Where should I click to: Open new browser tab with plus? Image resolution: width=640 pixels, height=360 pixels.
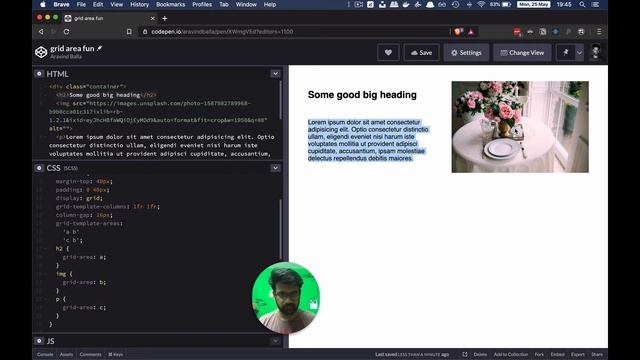[164, 18]
